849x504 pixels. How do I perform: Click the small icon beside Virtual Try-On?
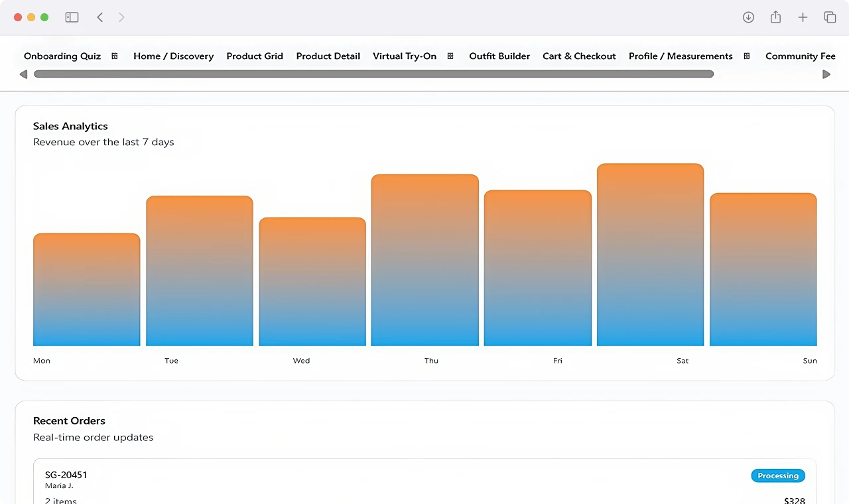[x=450, y=56]
